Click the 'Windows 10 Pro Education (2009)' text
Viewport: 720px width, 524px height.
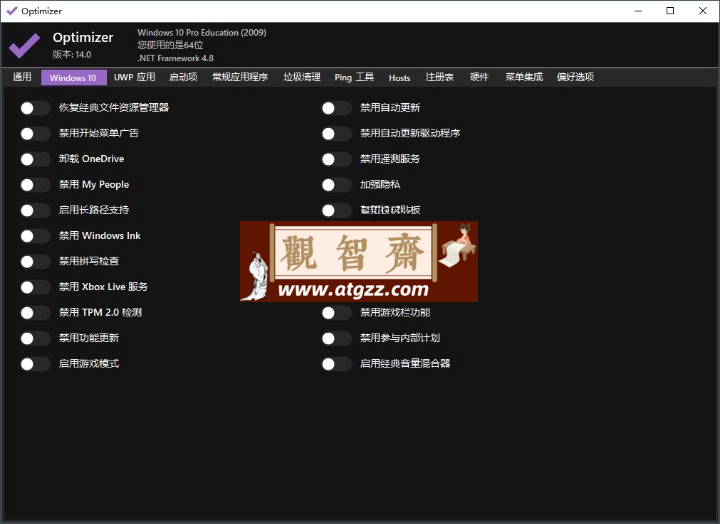tap(202, 33)
